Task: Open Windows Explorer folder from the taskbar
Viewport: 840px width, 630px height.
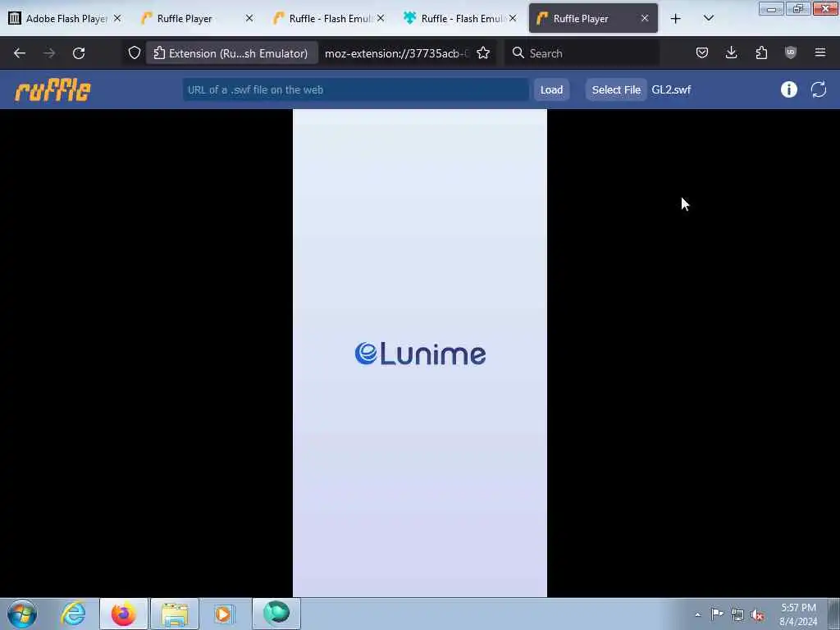Action: tap(175, 614)
